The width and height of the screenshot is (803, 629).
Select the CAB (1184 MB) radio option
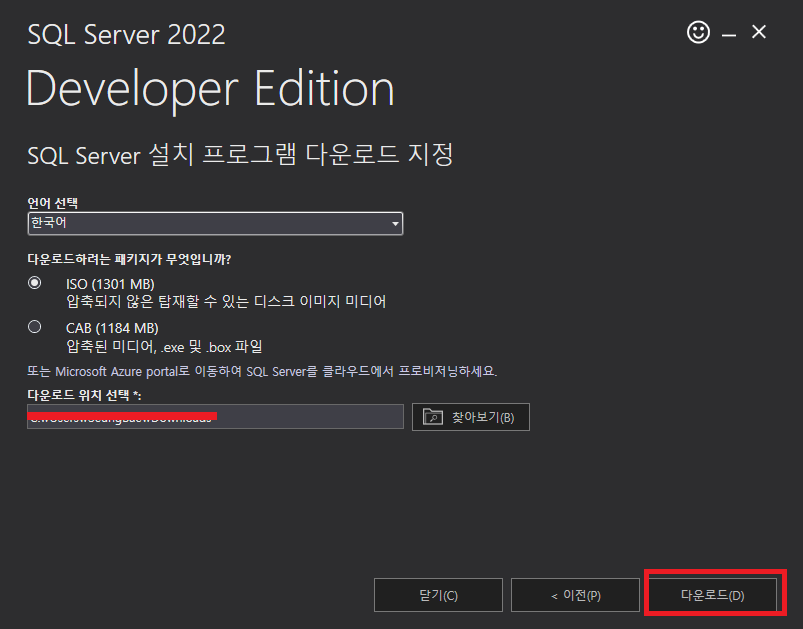point(35,327)
